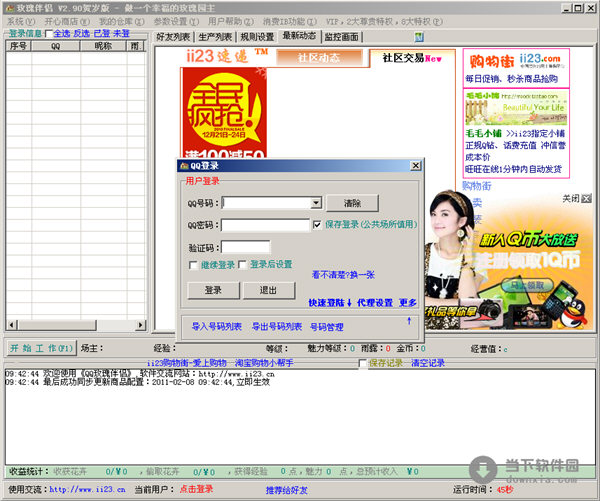Open the 快速登陆 dropdown link
This screenshot has height=501, width=600.
(330, 303)
